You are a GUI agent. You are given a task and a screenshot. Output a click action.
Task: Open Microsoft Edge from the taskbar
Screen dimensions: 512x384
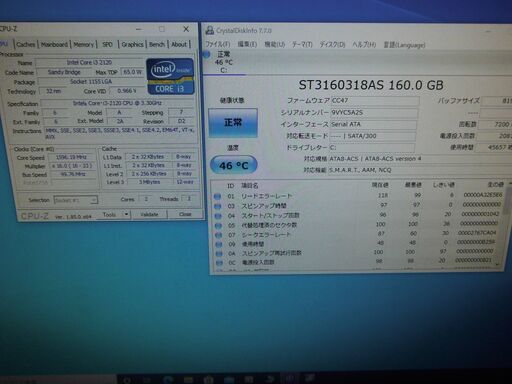click(x=168, y=379)
